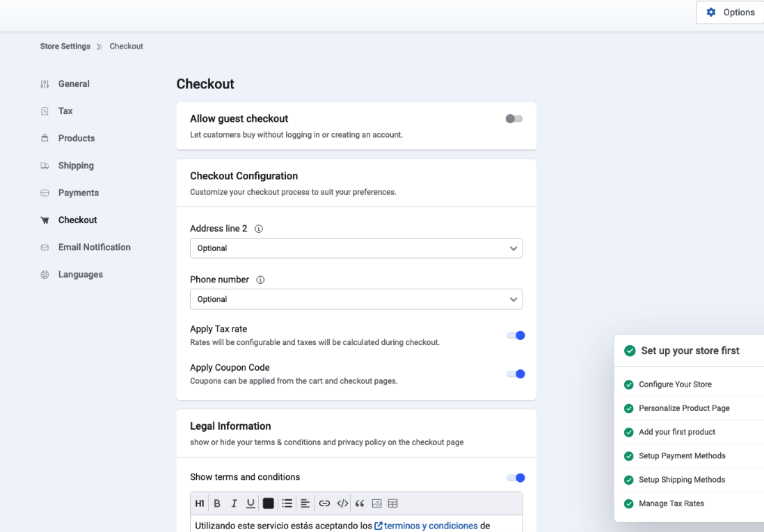The height and width of the screenshot is (532, 764).
Task: Click the Store Settings breadcrumb
Action: click(65, 47)
